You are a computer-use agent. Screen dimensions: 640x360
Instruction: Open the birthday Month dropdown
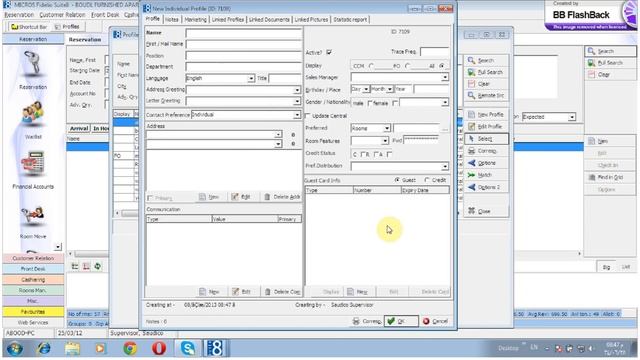390,89
